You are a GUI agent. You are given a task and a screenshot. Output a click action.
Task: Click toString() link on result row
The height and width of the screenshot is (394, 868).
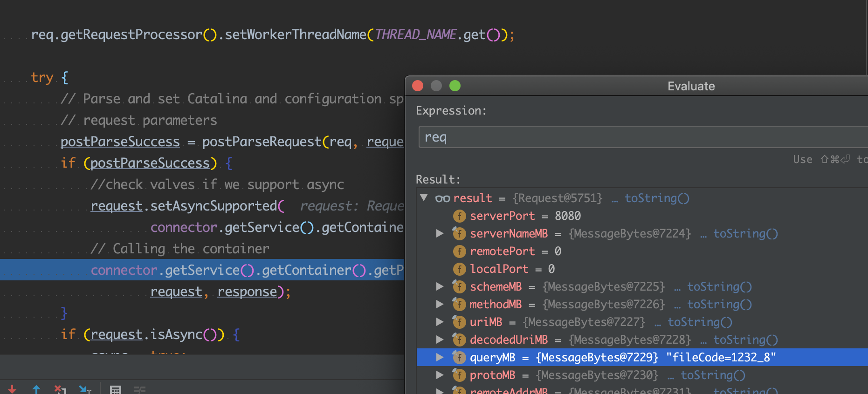point(657,198)
